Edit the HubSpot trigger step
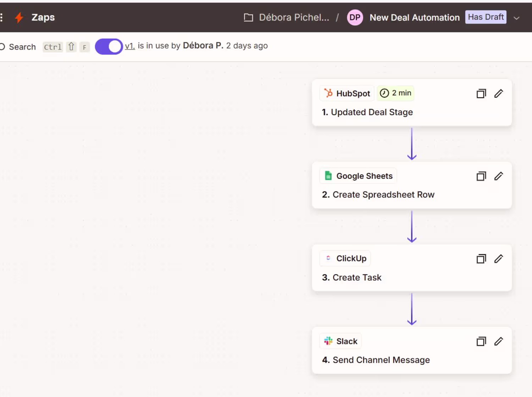This screenshot has width=532, height=397. click(x=499, y=94)
